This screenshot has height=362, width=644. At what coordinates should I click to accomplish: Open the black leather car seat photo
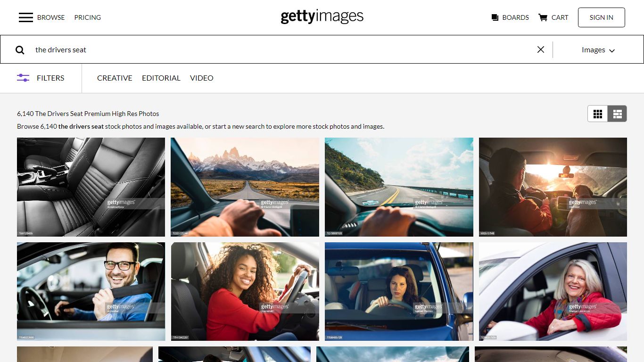[x=91, y=187]
